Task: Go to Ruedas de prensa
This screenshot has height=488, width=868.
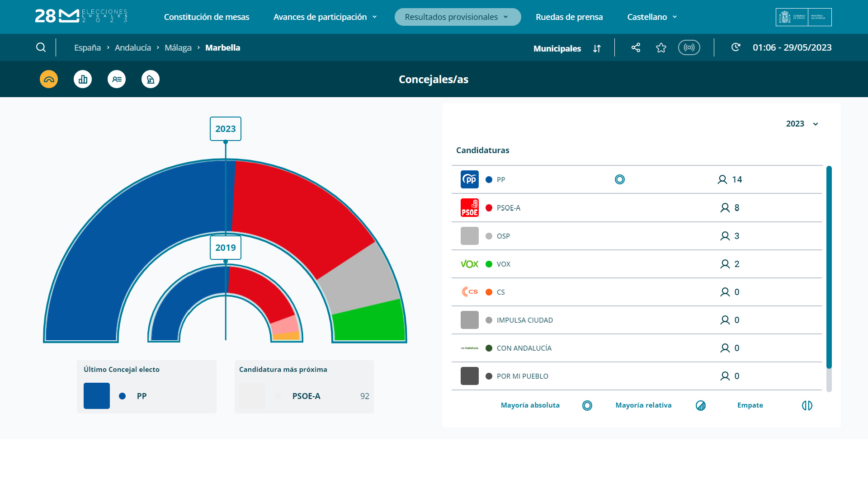Action: (569, 17)
